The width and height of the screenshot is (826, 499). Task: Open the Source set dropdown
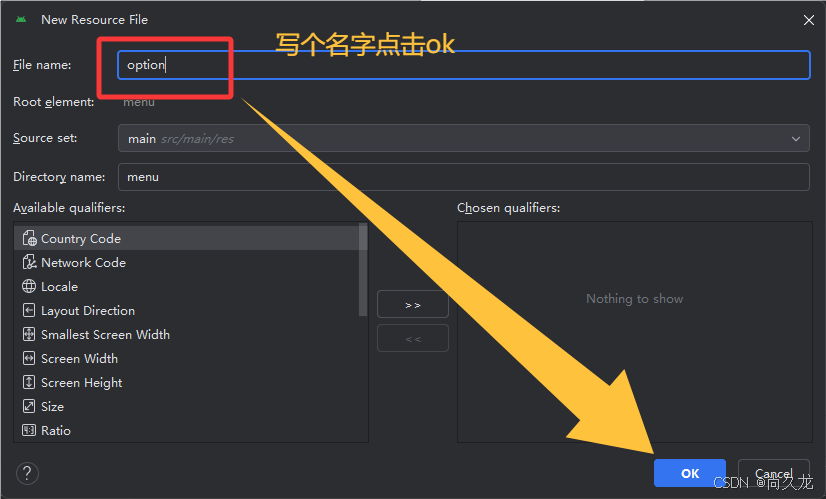click(464, 138)
